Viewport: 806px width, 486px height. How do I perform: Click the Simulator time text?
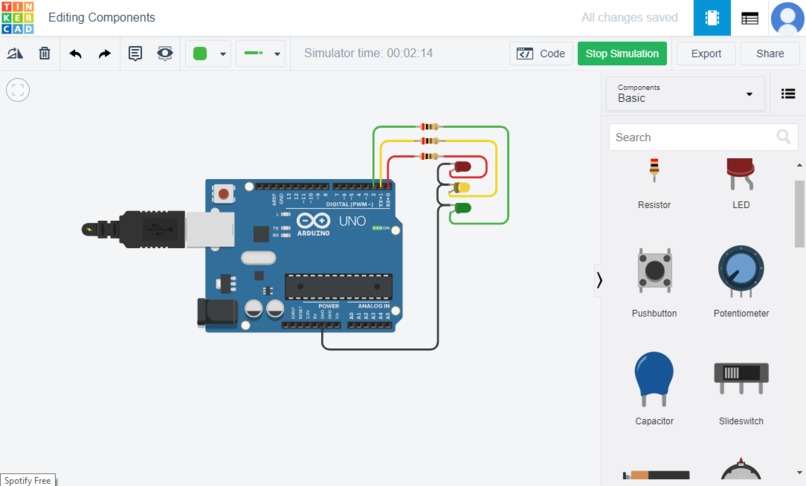point(368,53)
